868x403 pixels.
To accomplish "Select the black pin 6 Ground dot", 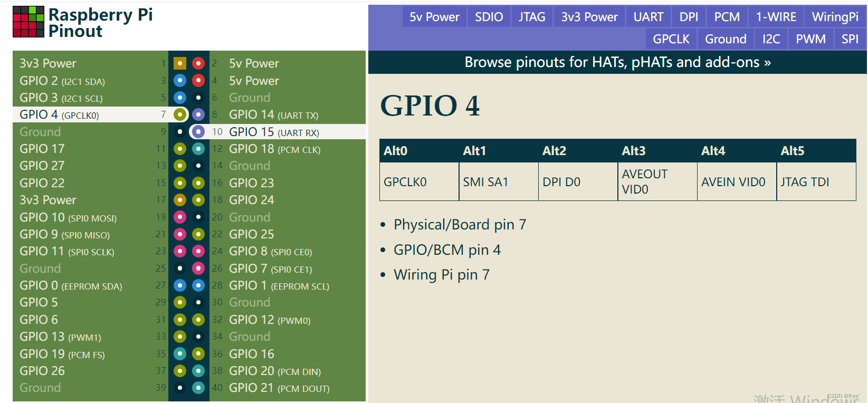I will [198, 98].
